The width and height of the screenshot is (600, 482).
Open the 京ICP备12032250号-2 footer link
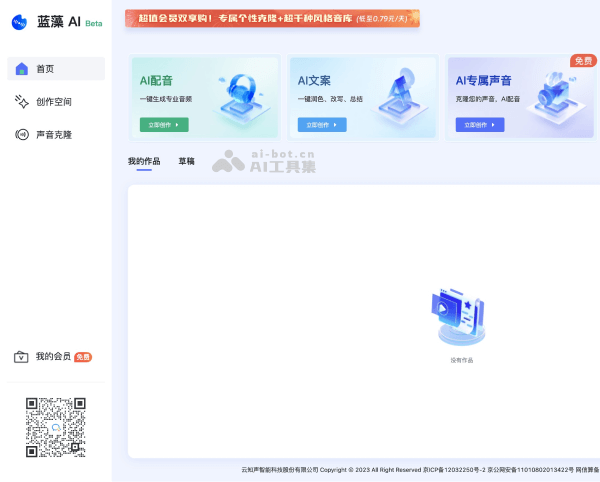pyautogui.click(x=454, y=469)
